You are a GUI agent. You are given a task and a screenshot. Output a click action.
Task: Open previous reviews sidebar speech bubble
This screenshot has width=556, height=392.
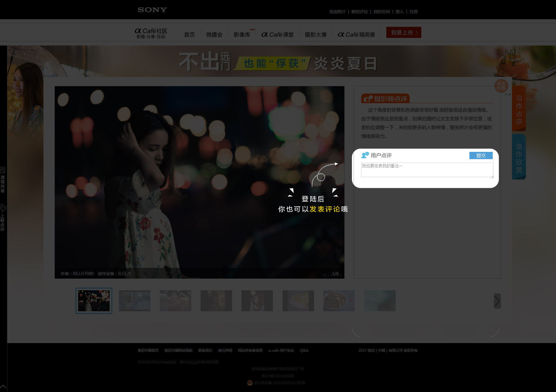click(3, 208)
